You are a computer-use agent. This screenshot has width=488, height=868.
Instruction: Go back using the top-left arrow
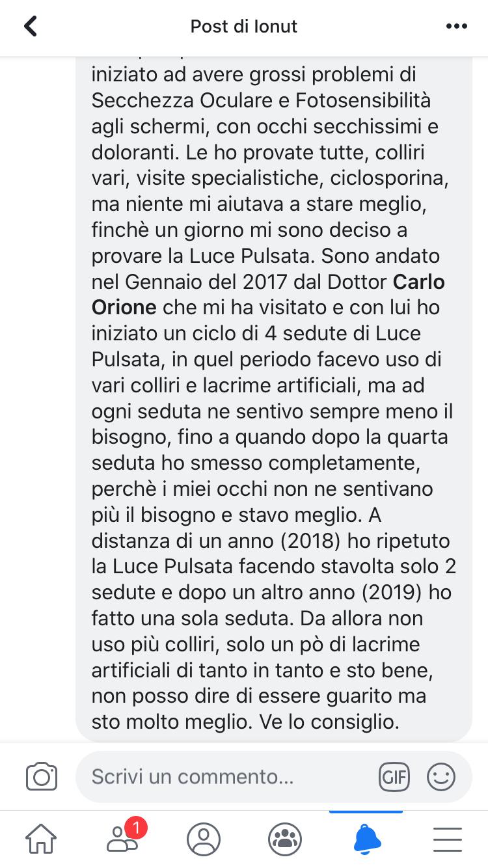[x=30, y=26]
